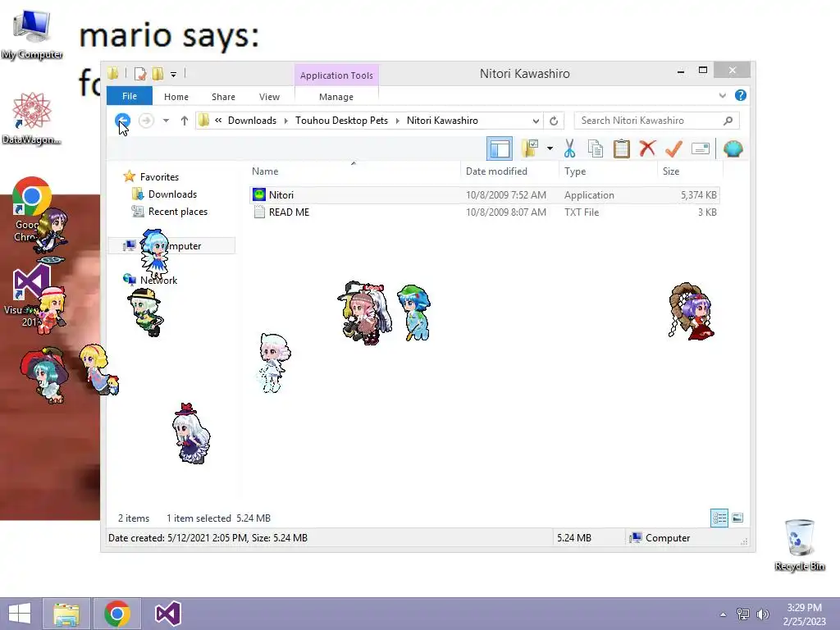840x630 pixels.
Task: Expand Folder Options toolbar dropdown arrow
Action: tap(550, 148)
